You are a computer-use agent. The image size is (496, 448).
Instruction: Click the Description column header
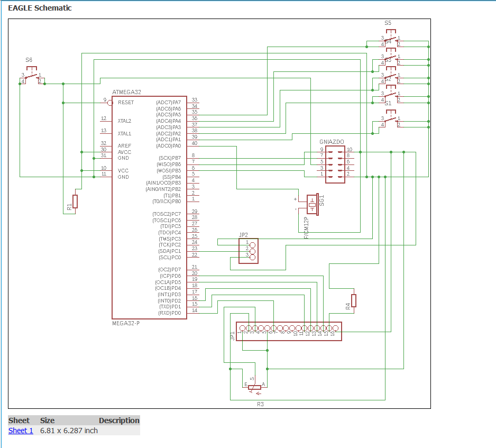point(119,420)
